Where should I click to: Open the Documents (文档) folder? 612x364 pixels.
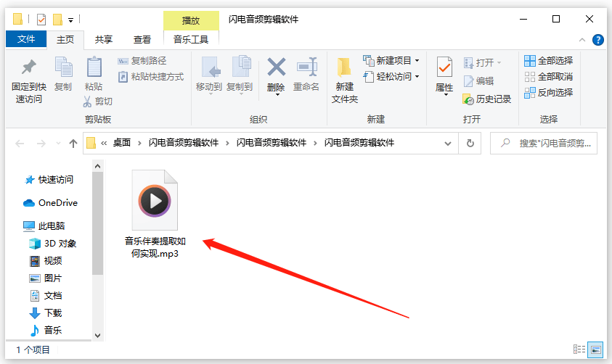pos(46,296)
